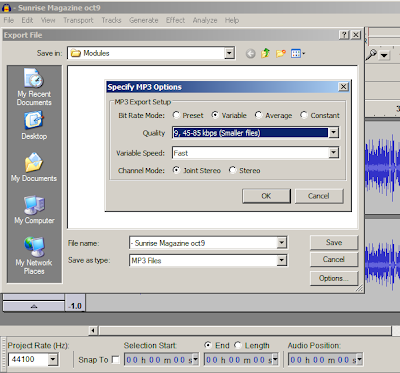The height and width of the screenshot is (373, 400).
Task: Choose Stereo channel mode
Action: click(x=232, y=170)
